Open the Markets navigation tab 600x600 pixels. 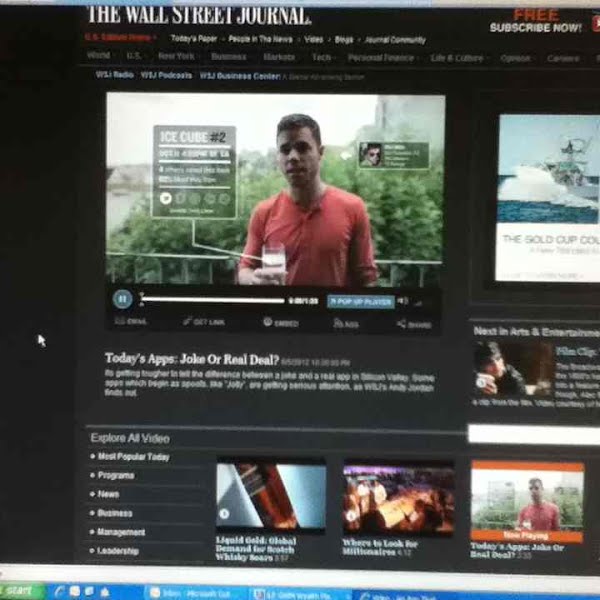[x=279, y=57]
